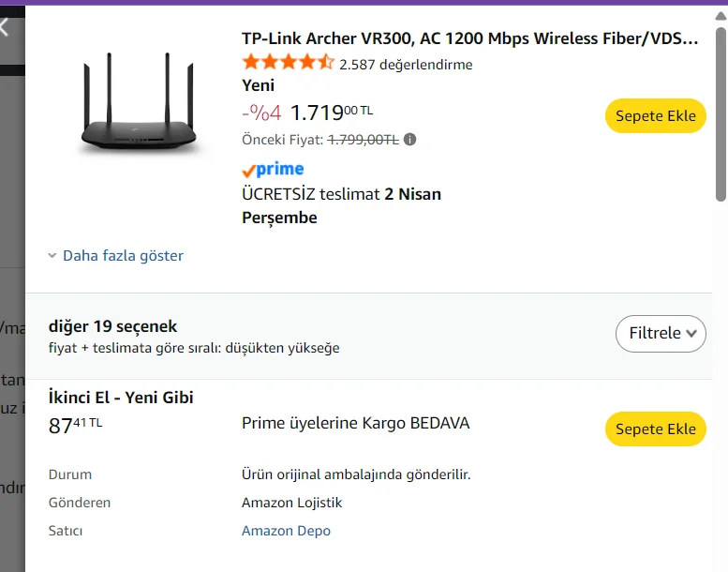Click the 1.719 TL current price

331,113
